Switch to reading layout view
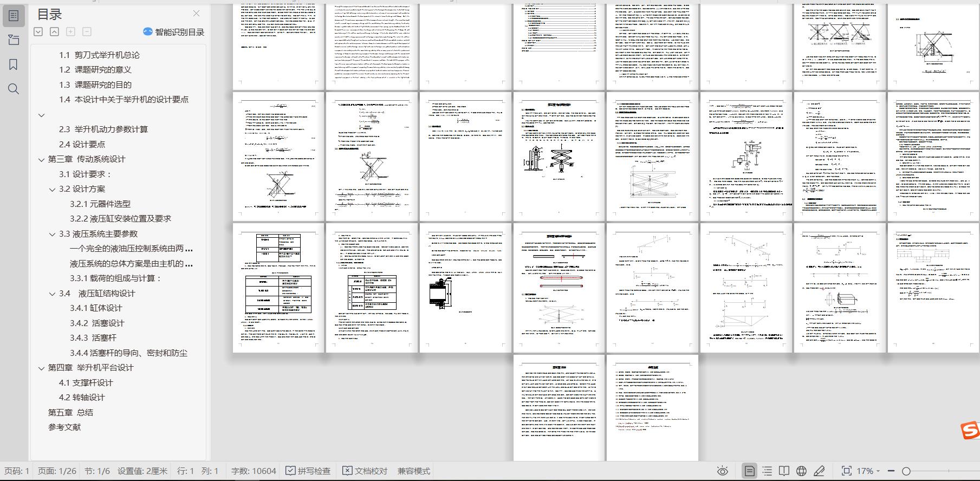This screenshot has width=980, height=481. 784,471
